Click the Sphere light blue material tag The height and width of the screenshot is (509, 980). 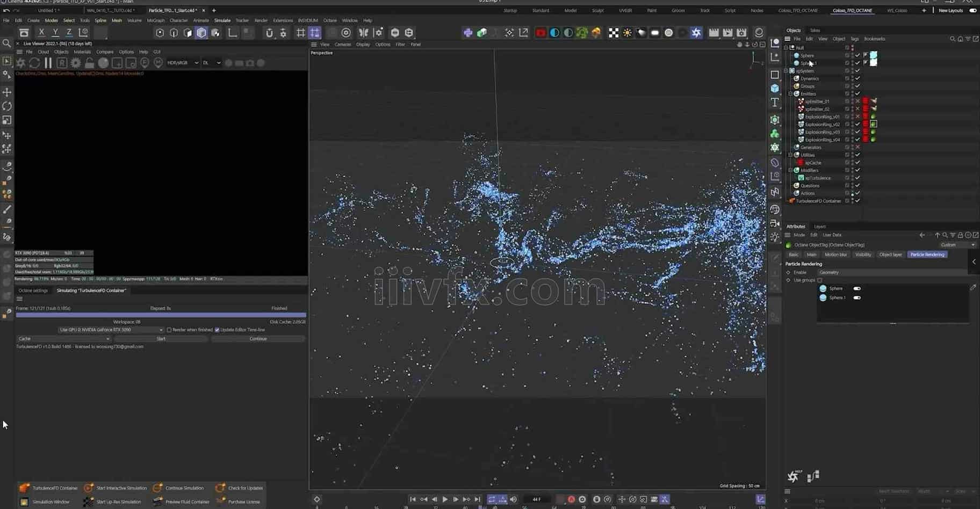point(874,55)
